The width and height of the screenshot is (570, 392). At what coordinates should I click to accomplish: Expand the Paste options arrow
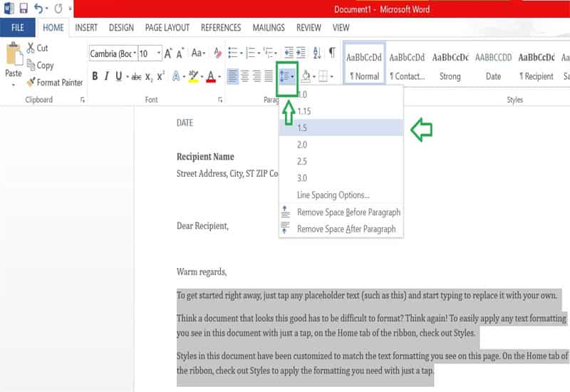[x=13, y=84]
